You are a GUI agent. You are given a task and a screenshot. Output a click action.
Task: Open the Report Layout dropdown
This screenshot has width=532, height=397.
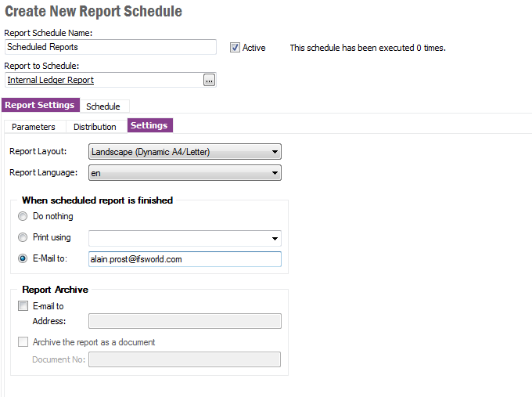click(185, 152)
